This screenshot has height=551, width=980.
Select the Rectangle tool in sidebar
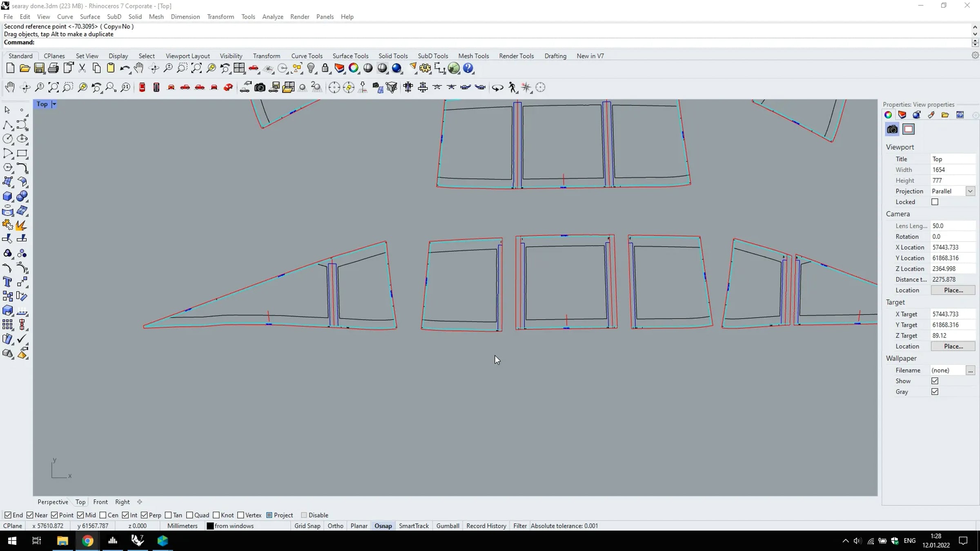point(22,153)
